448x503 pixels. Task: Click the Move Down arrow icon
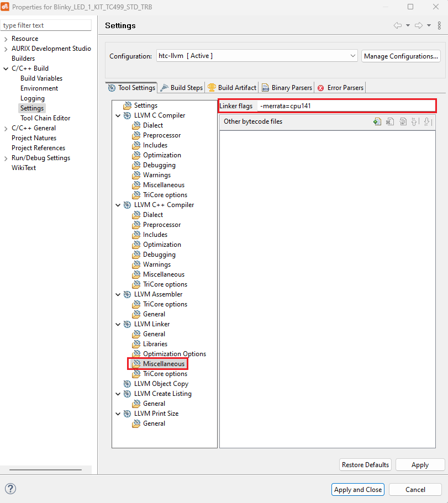(x=427, y=122)
